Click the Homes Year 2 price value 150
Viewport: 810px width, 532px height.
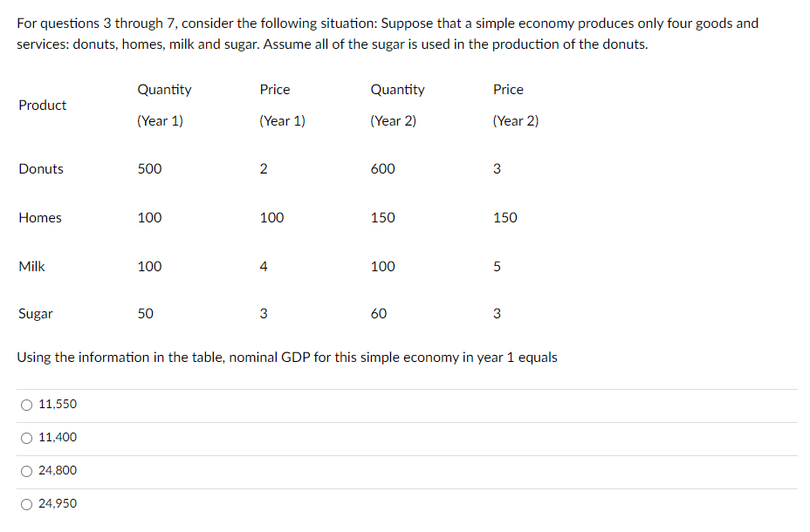505,218
